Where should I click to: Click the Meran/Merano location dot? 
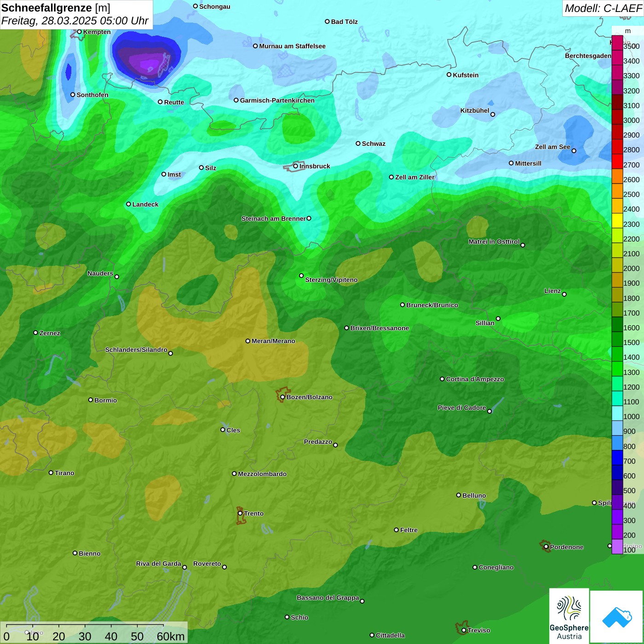pos(248,341)
